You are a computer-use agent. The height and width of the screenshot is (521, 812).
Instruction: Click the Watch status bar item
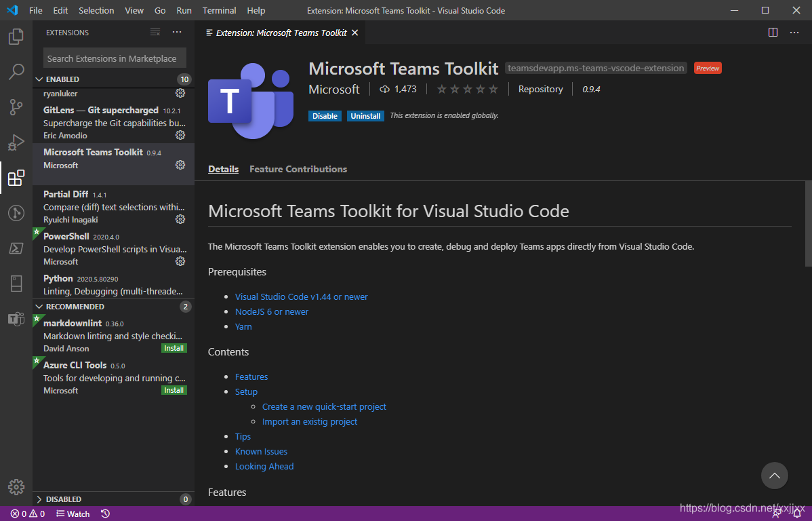click(73, 514)
